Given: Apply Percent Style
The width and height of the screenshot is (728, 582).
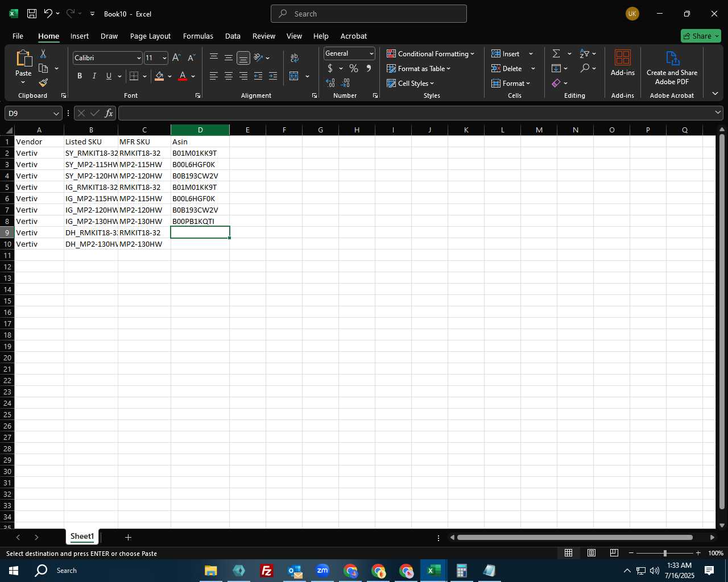Looking at the screenshot, I should [x=354, y=68].
